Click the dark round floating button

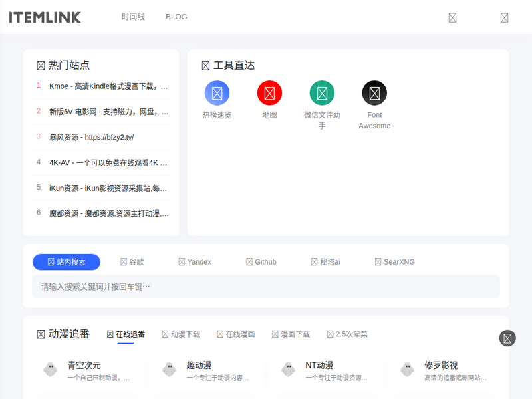(507, 338)
